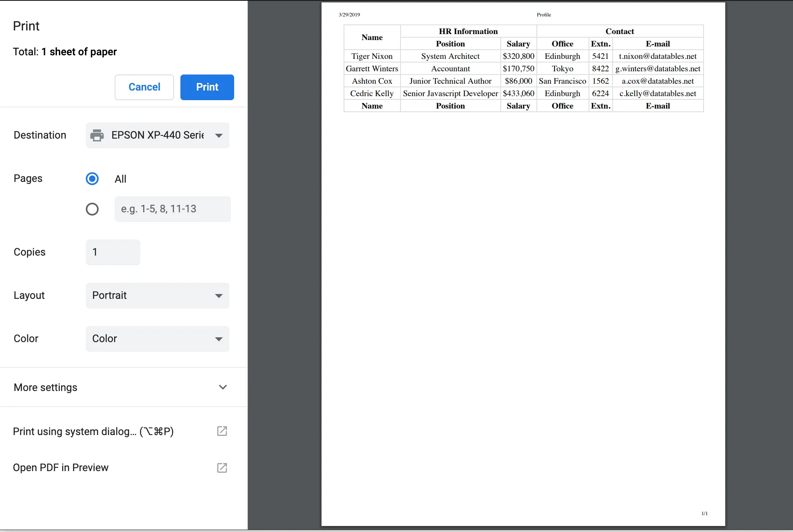Viewport: 793px width, 532px height.
Task: Click g.winters@datatables.net email in preview
Action: coord(657,69)
